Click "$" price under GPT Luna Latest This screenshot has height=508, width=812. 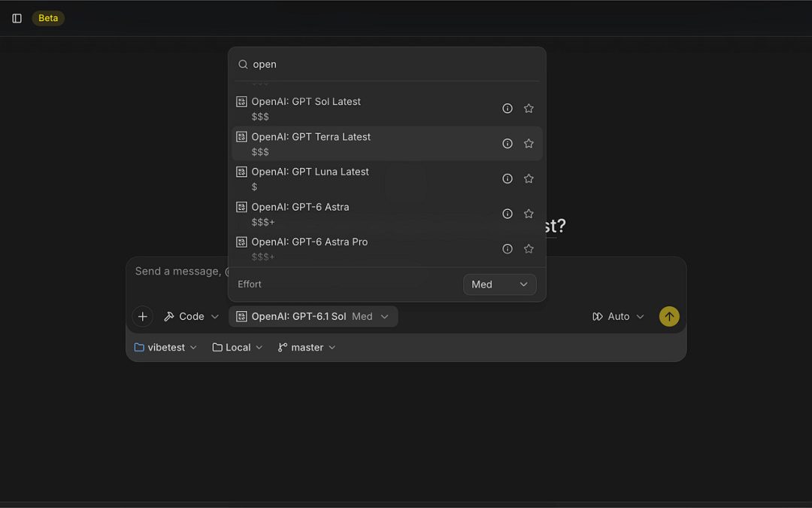pyautogui.click(x=254, y=187)
